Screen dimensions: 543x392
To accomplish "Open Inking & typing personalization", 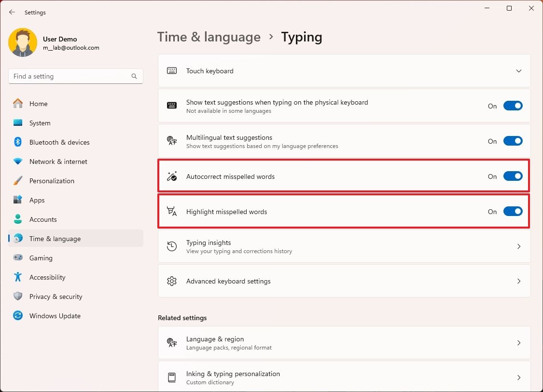I will pyautogui.click(x=344, y=378).
